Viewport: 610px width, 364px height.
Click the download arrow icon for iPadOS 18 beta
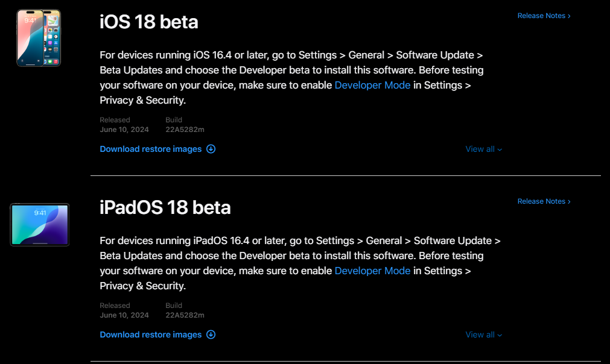211,334
